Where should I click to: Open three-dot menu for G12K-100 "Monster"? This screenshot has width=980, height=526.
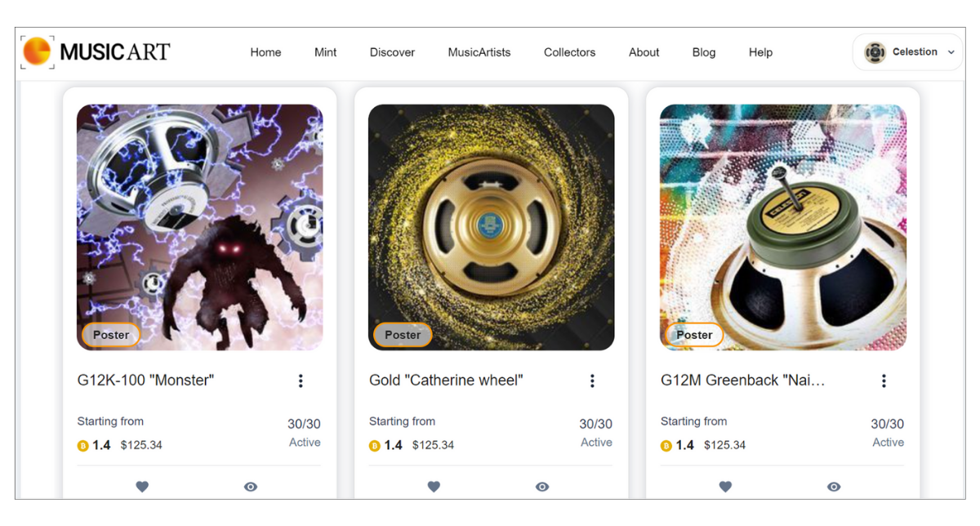[x=301, y=381]
